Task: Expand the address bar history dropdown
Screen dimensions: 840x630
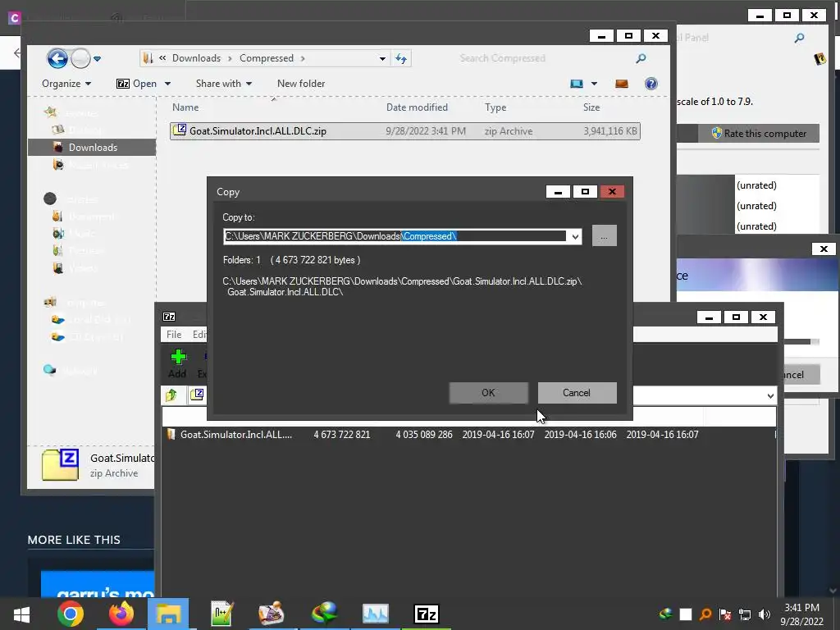Action: point(382,58)
